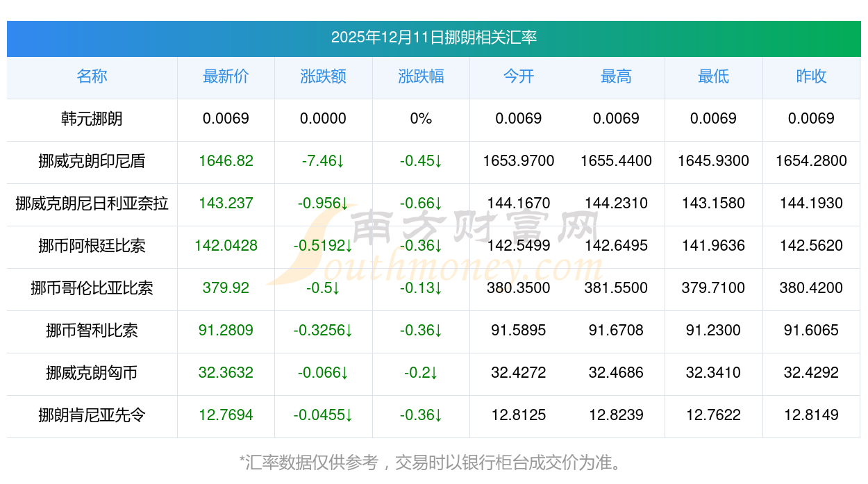Open the 挪朗肯尼亚先令 row name
The image size is (868, 484).
92,415
